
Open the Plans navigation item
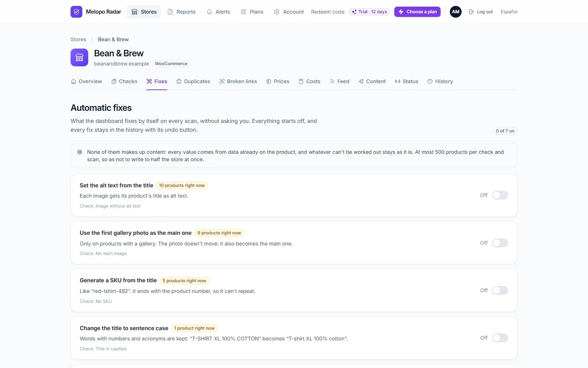[x=252, y=12]
